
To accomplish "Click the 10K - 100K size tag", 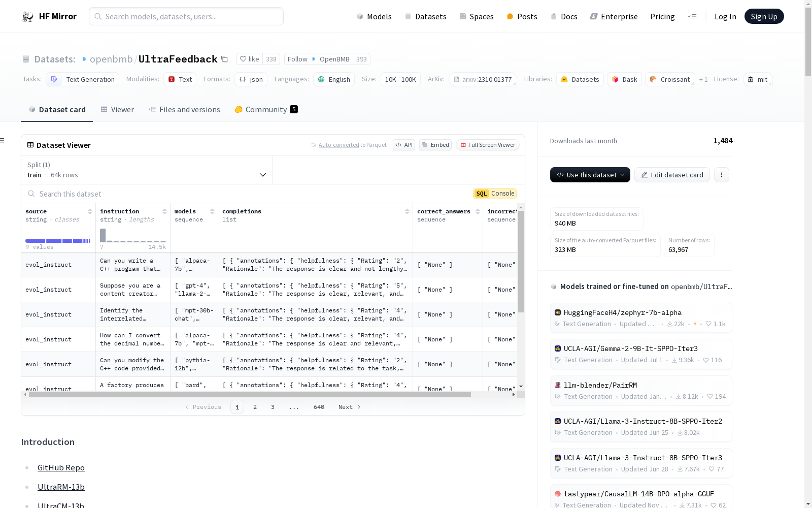I will (x=400, y=79).
